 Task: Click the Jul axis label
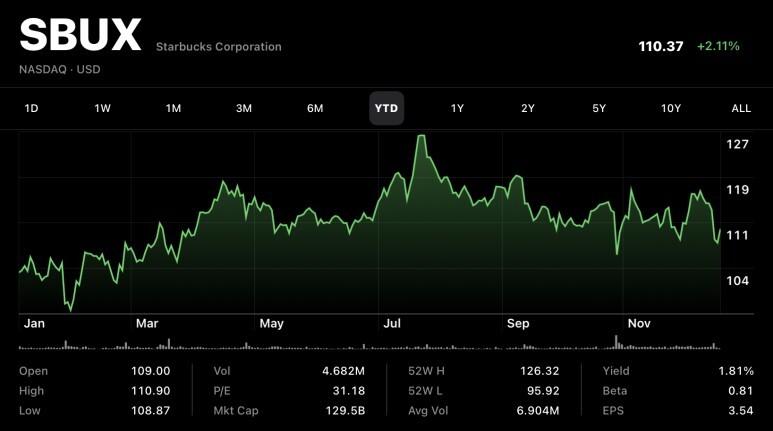tap(392, 323)
